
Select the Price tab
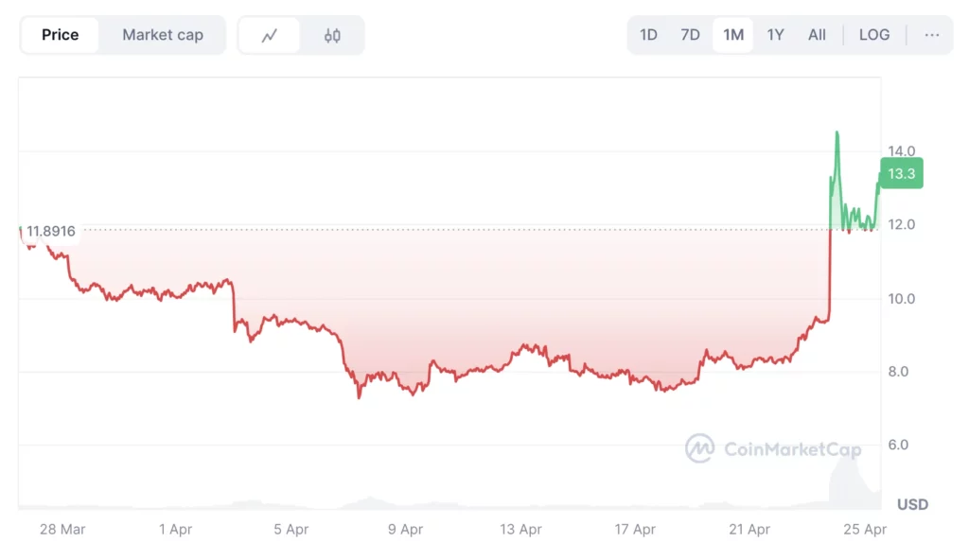(x=60, y=35)
